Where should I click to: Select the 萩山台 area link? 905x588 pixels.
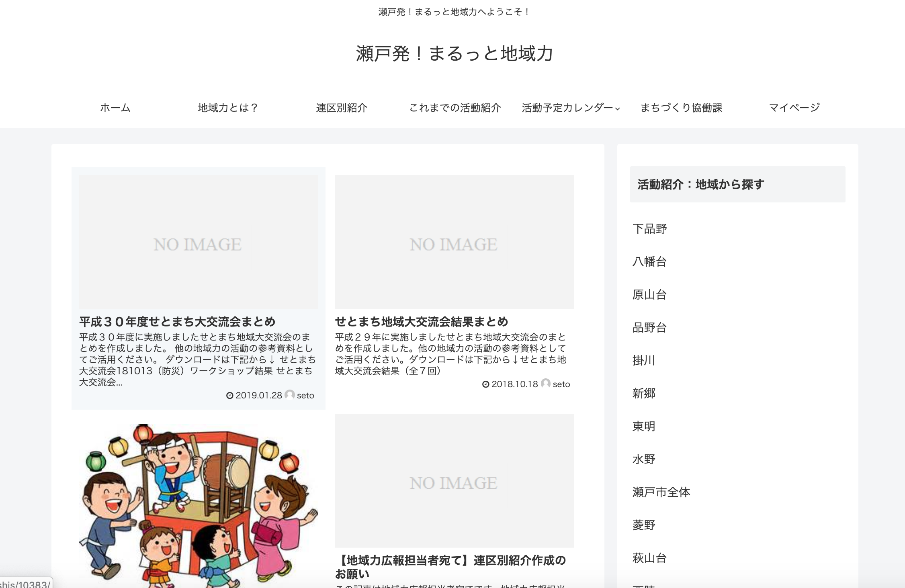pos(649,558)
